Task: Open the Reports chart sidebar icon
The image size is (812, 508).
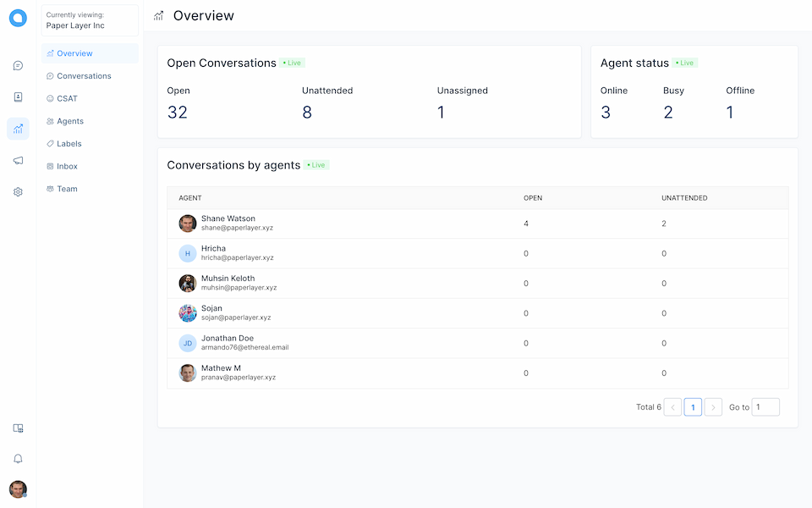Action: coord(18,129)
